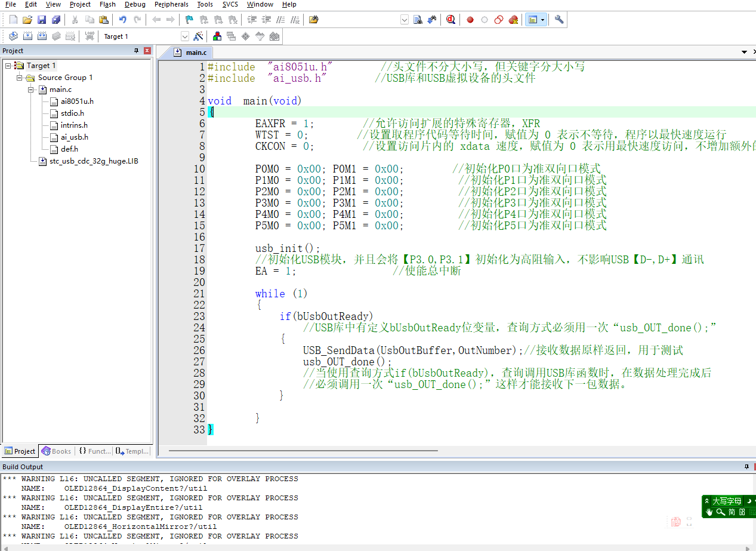The width and height of the screenshot is (756, 551).
Task: Save the current file
Action: click(x=42, y=20)
